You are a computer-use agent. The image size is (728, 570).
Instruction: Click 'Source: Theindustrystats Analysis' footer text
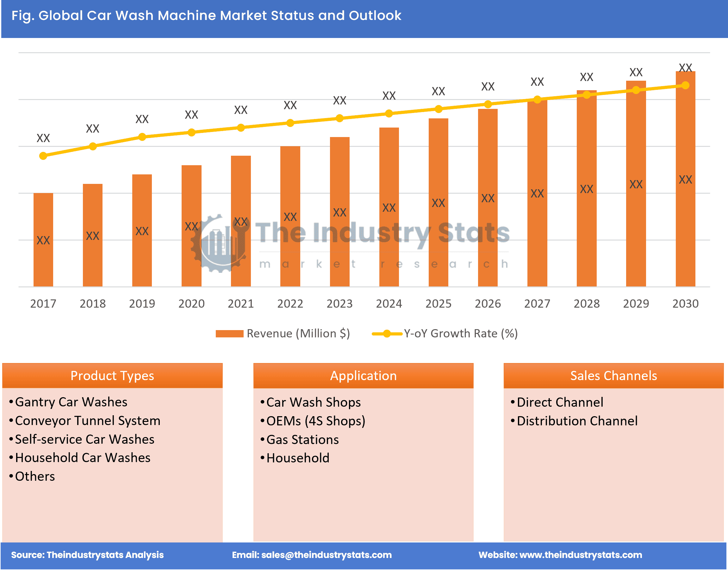87,555
